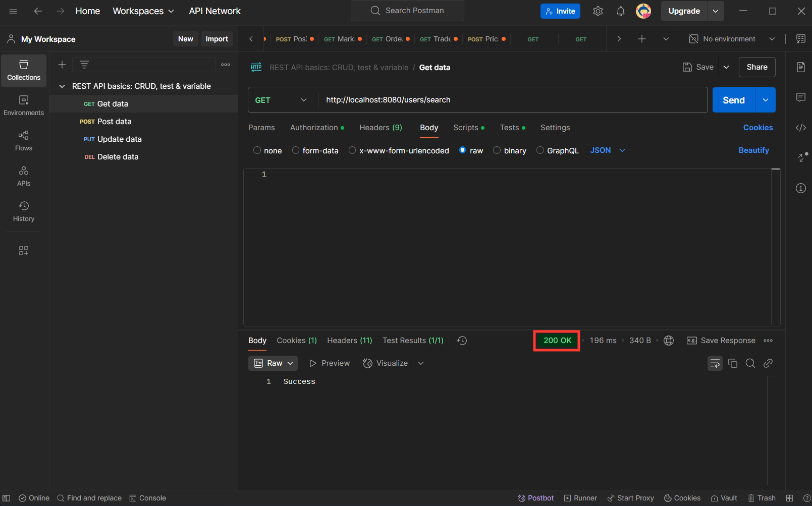
Task: Open the request info icon
Action: point(801,188)
